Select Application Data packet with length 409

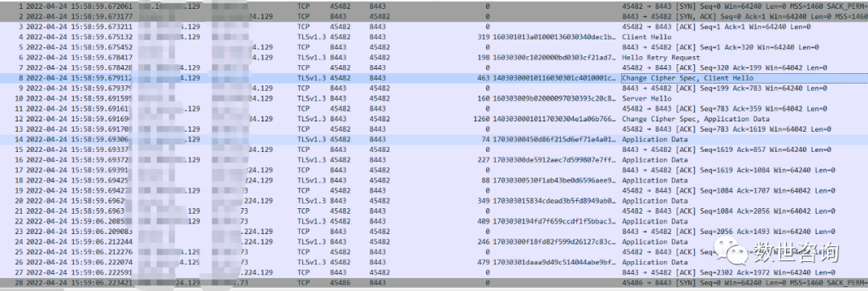[x=434, y=221]
